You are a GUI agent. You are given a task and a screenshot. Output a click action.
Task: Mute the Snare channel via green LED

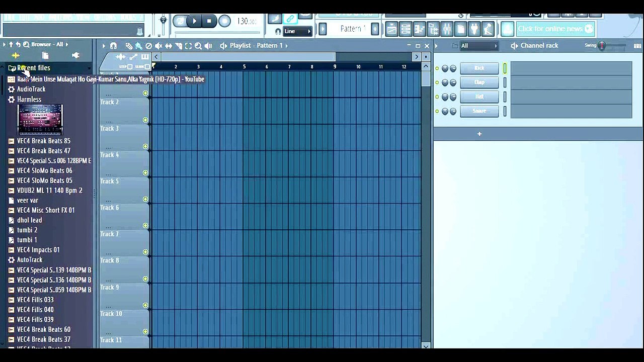tap(437, 111)
